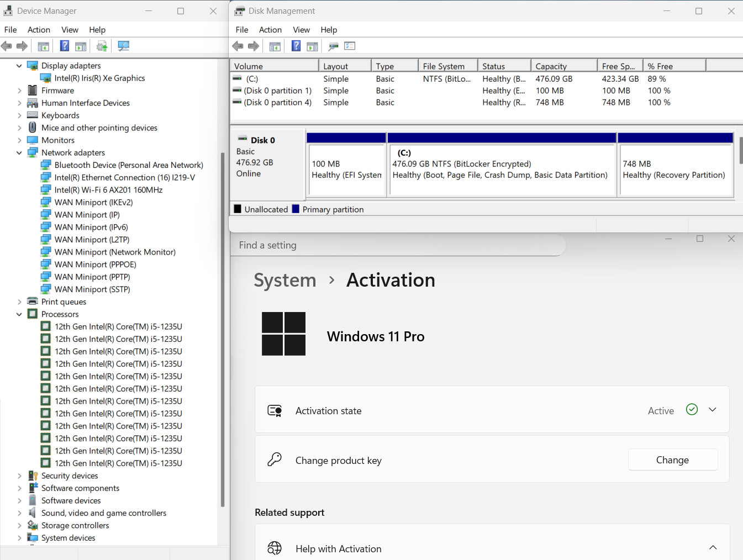Select Intel(R) Wi-Fi 6 AX201 160MHz adapter

(108, 190)
